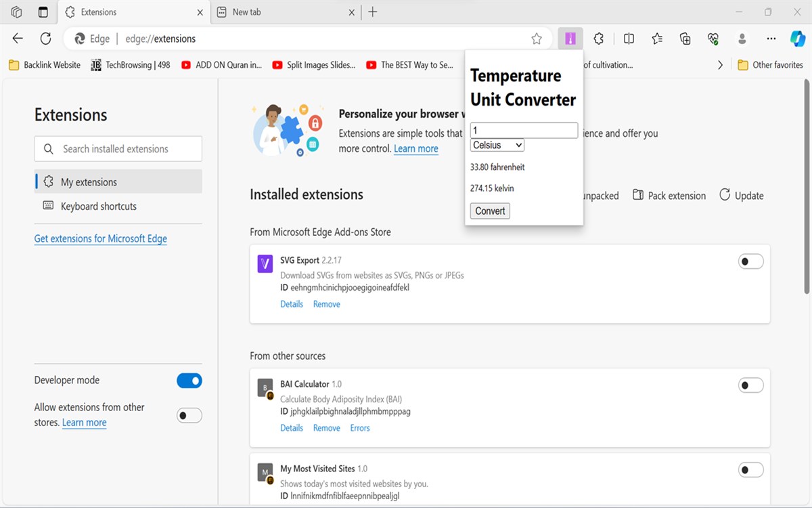This screenshot has width=812, height=508.
Task: Open the Favorites star-list icon
Action: point(657,39)
